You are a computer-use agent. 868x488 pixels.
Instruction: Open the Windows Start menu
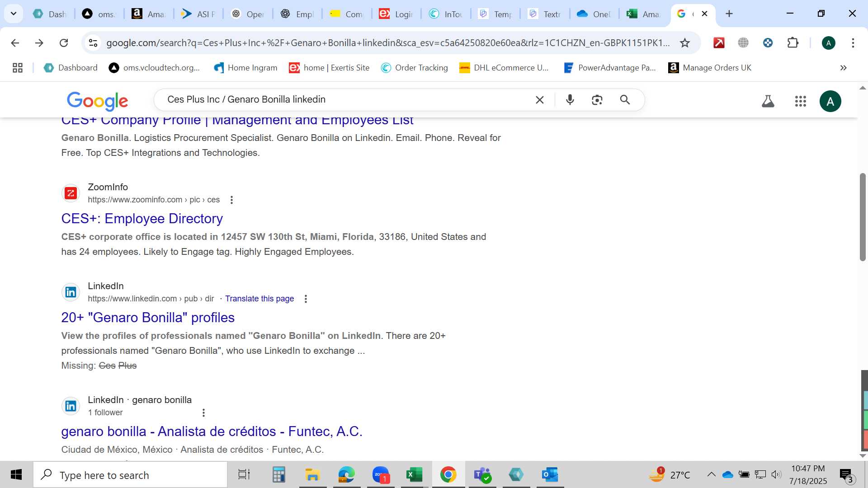tap(16, 475)
